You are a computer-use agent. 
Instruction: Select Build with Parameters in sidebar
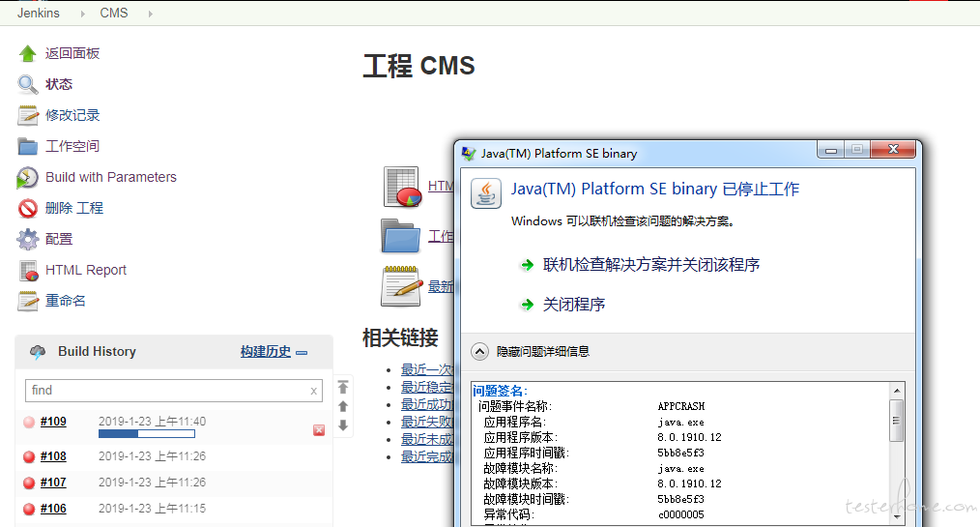click(x=111, y=178)
